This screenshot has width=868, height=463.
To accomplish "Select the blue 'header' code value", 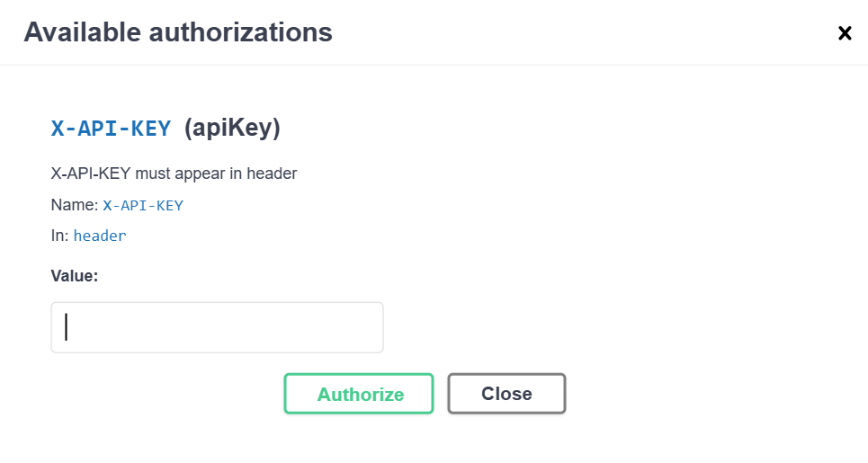I will tap(100, 236).
